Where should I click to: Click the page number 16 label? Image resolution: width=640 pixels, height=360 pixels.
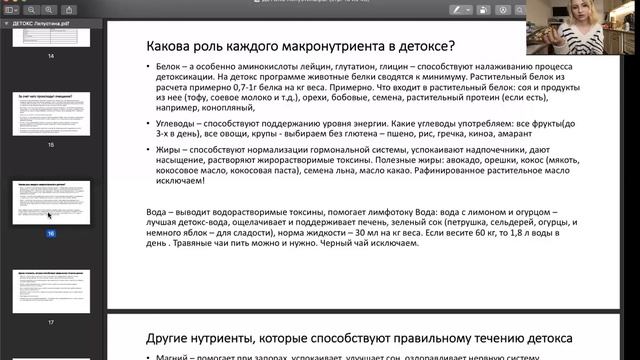tap(51, 234)
